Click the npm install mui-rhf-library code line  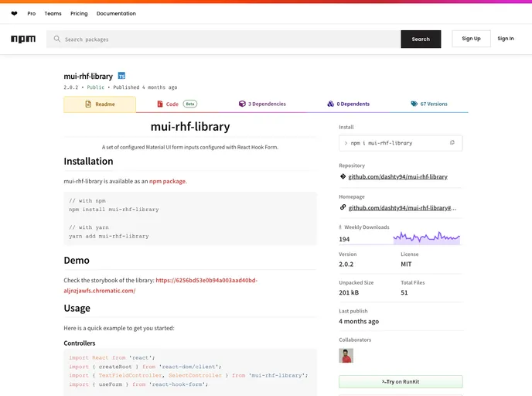114,210
